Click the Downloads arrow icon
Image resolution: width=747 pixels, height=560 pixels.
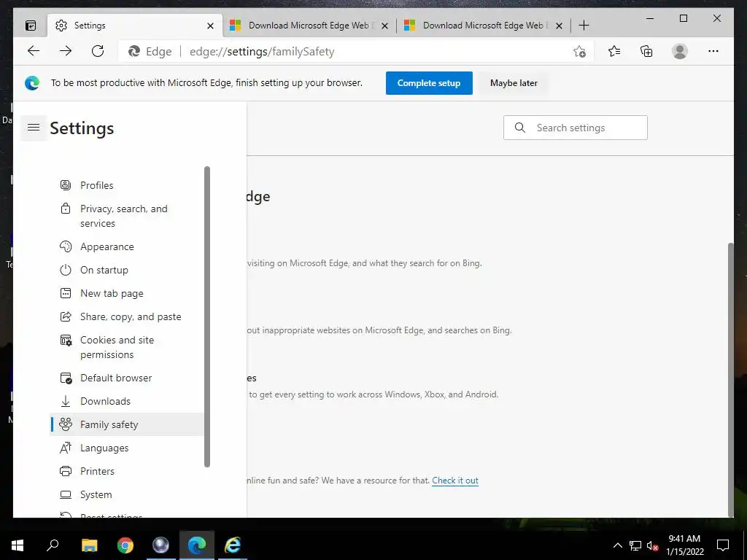66,402
